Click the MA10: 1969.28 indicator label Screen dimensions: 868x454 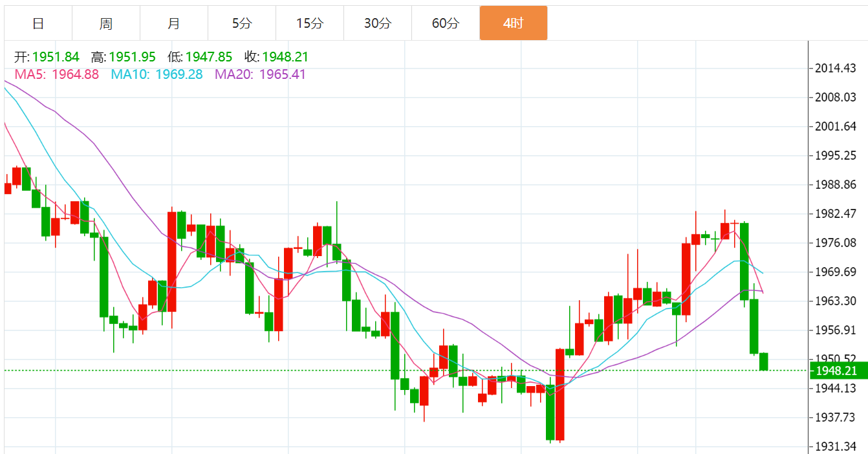157,74
